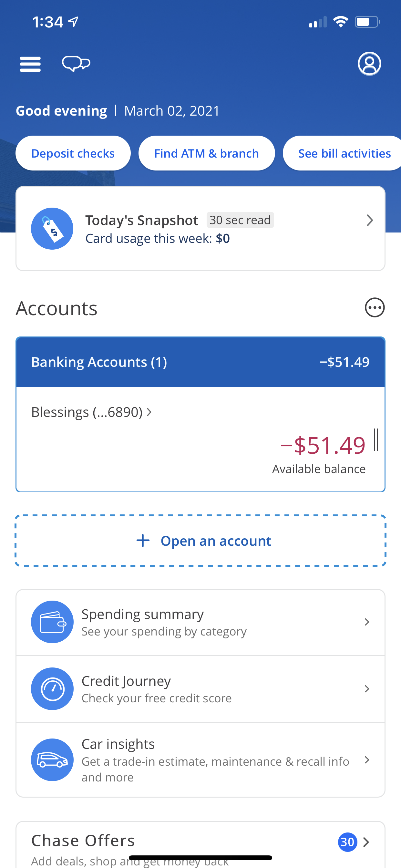Image resolution: width=401 pixels, height=868 pixels.
Task: Tap the Today's Snapshot price tag icon
Action: [x=52, y=228]
